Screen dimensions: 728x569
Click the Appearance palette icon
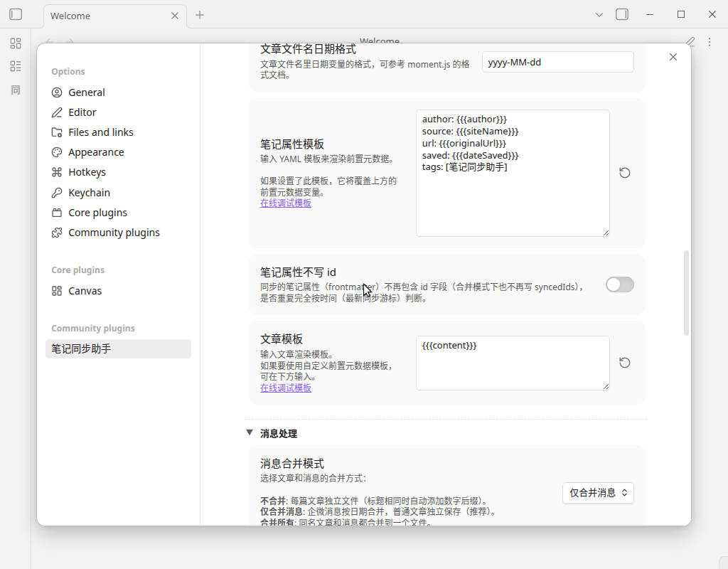[x=57, y=152]
